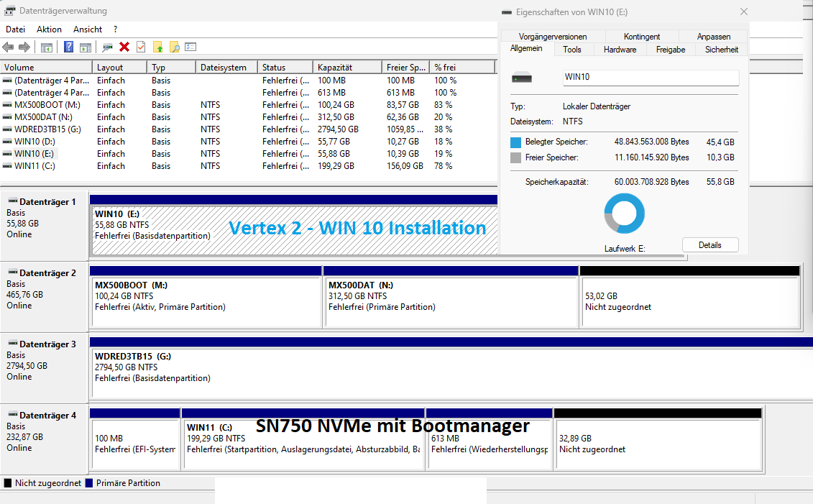This screenshot has width=813, height=504.
Task: Click the disk icon next to Datenträger 1
Action: 12,201
